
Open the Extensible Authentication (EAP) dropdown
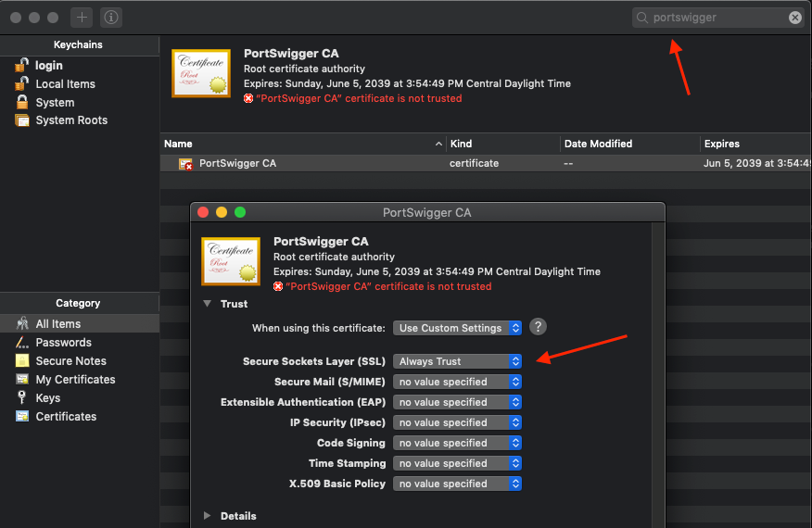coord(457,402)
